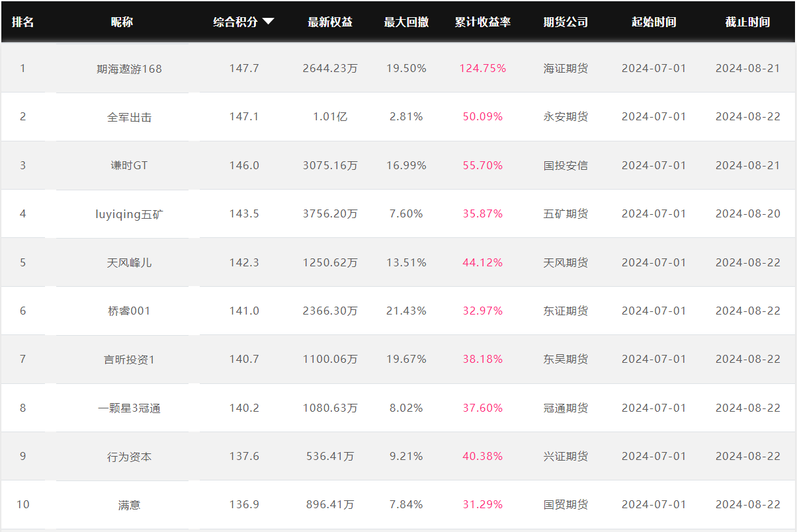This screenshot has width=797, height=532.
Task: Click the 昵称 column header
Action: [122, 22]
